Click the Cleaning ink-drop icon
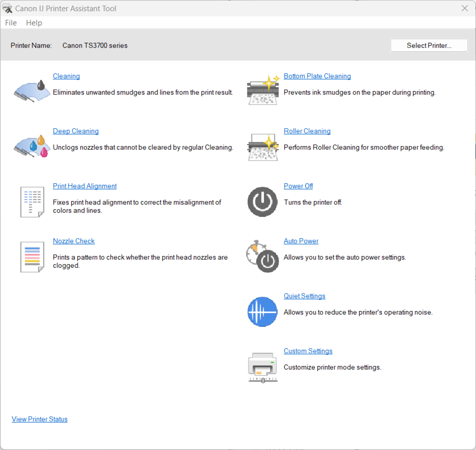The height and width of the screenshot is (450, 476). point(32,91)
